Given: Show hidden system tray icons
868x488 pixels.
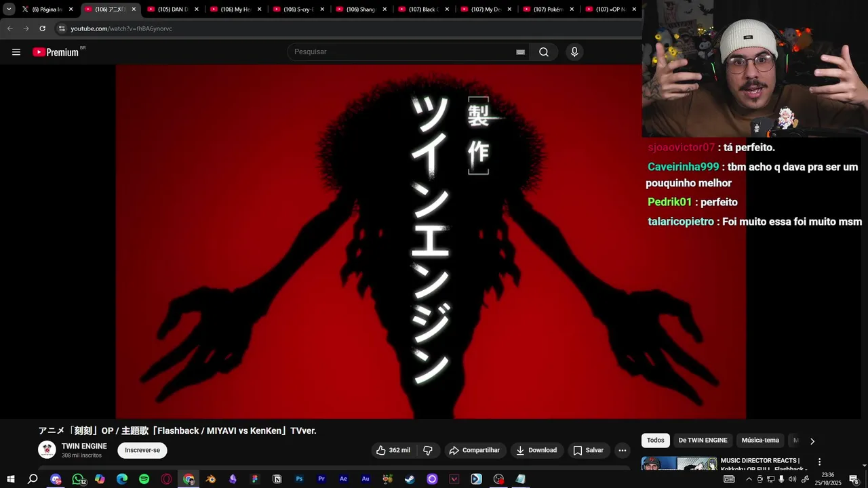Looking at the screenshot, I should [749, 479].
